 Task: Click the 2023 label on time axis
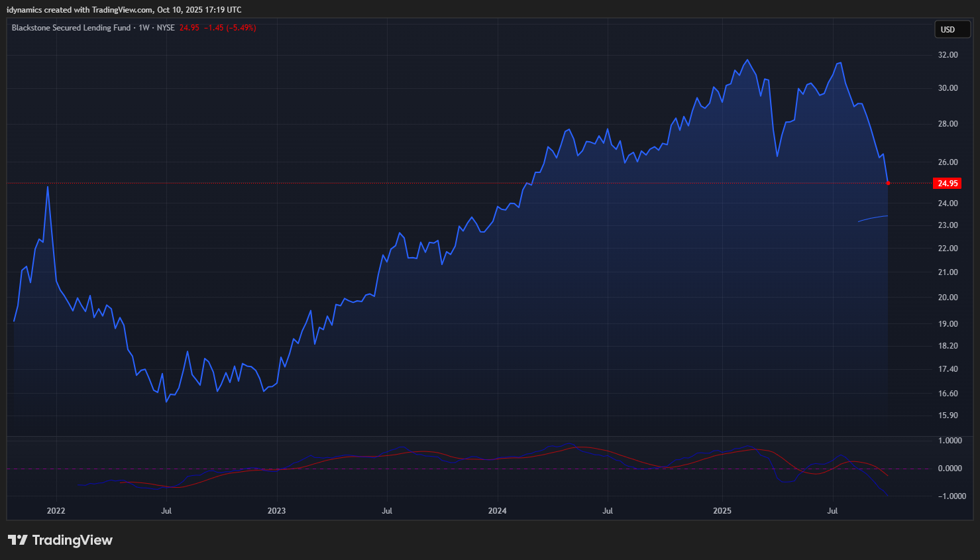(276, 510)
